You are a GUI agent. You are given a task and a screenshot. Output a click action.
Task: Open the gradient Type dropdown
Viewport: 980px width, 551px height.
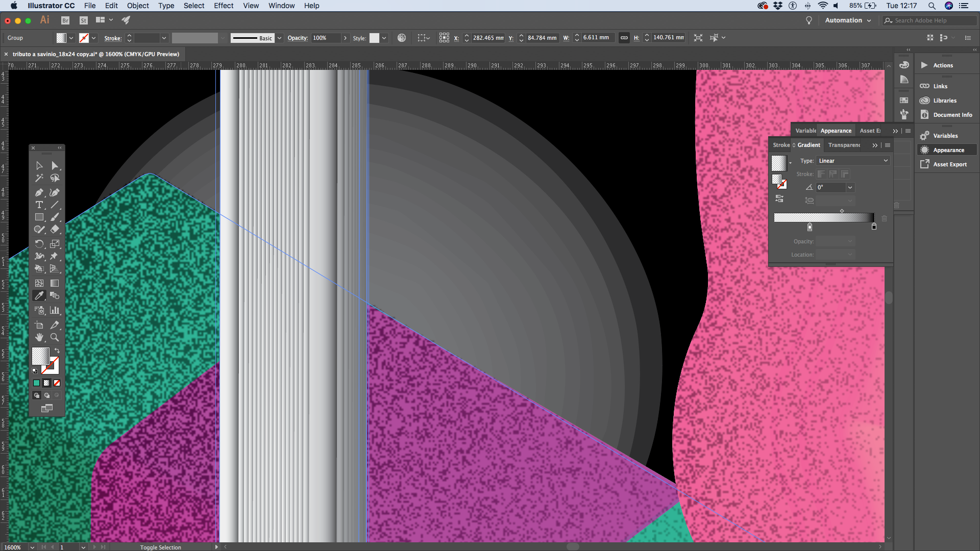coord(852,161)
